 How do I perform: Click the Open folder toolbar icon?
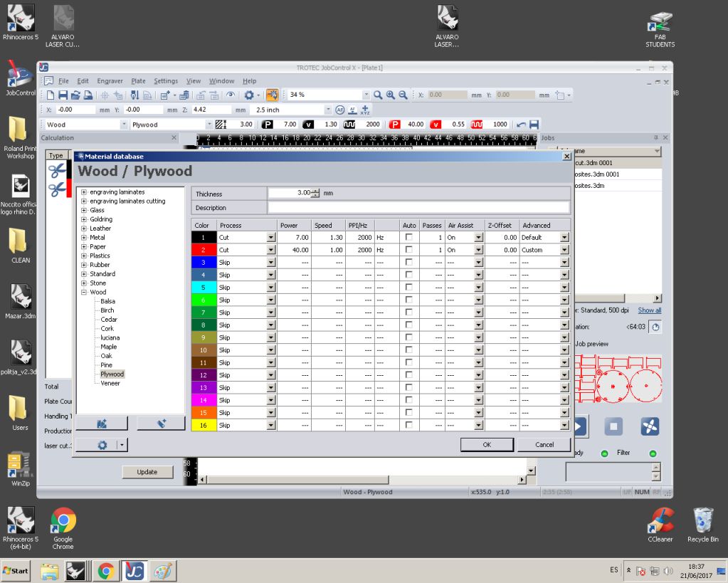pos(75,95)
